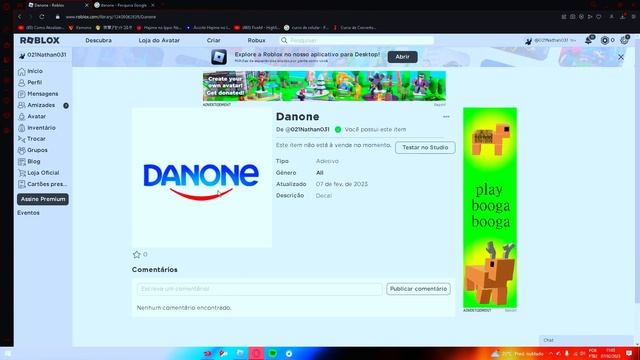Open Perfil in the sidebar

[x=30, y=82]
